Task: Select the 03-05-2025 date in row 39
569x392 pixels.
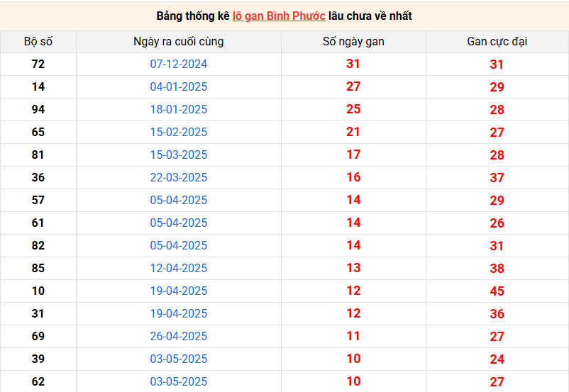Action: coord(179,359)
